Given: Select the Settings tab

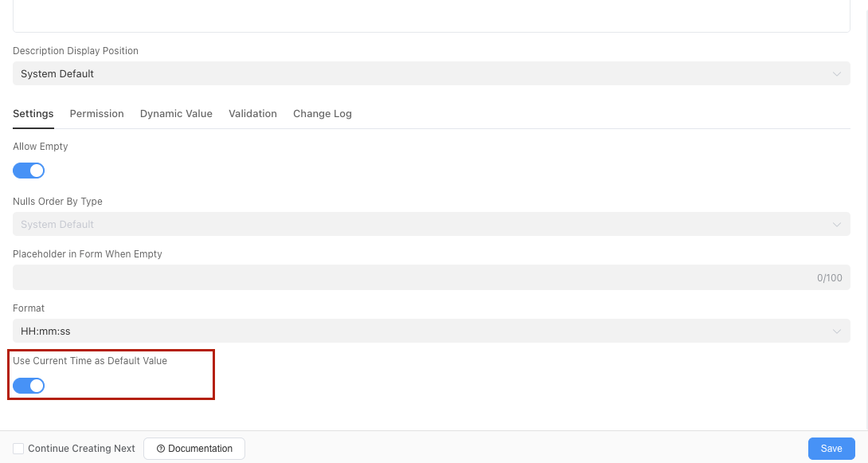Looking at the screenshot, I should 33,113.
